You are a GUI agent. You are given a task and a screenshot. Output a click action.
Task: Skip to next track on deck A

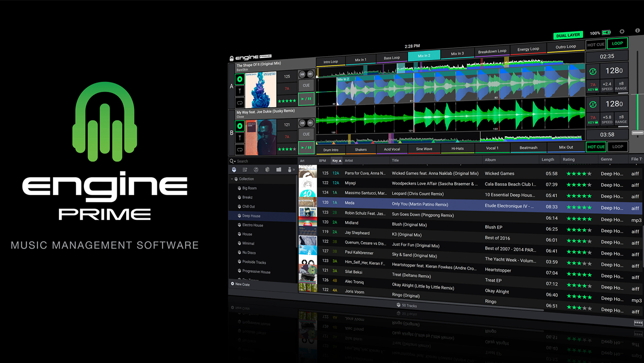point(310,74)
